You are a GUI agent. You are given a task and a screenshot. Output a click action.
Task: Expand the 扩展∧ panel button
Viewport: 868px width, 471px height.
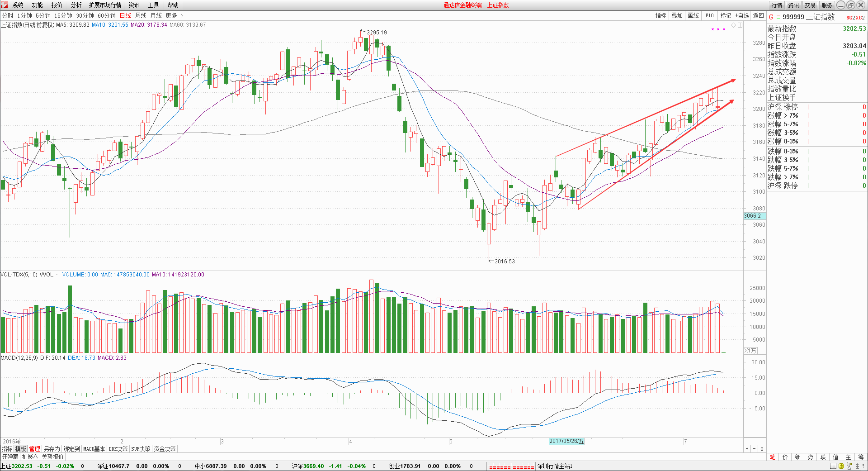coord(30,457)
